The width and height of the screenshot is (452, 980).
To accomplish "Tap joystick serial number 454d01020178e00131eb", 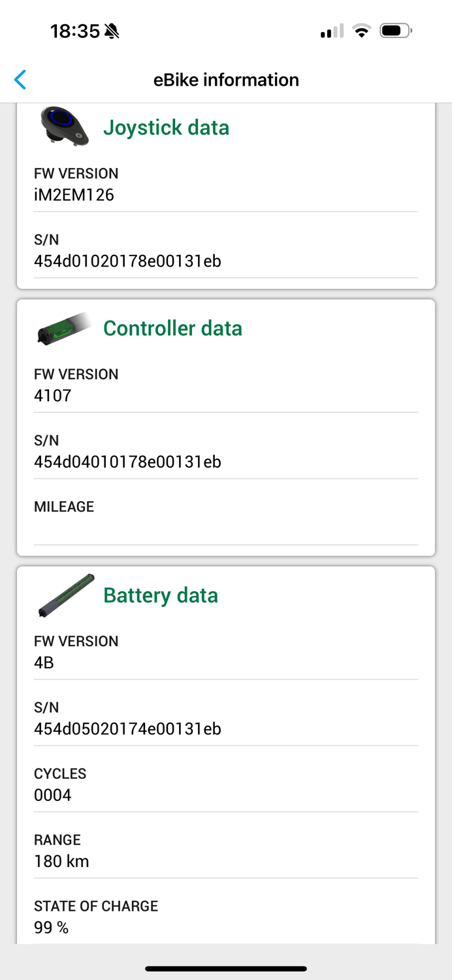I will point(127,261).
